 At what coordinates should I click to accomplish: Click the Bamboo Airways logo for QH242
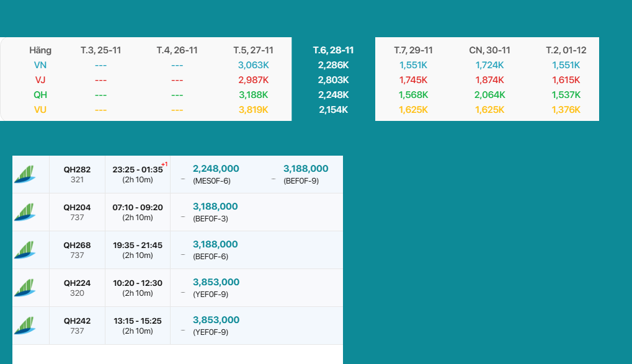coord(24,326)
